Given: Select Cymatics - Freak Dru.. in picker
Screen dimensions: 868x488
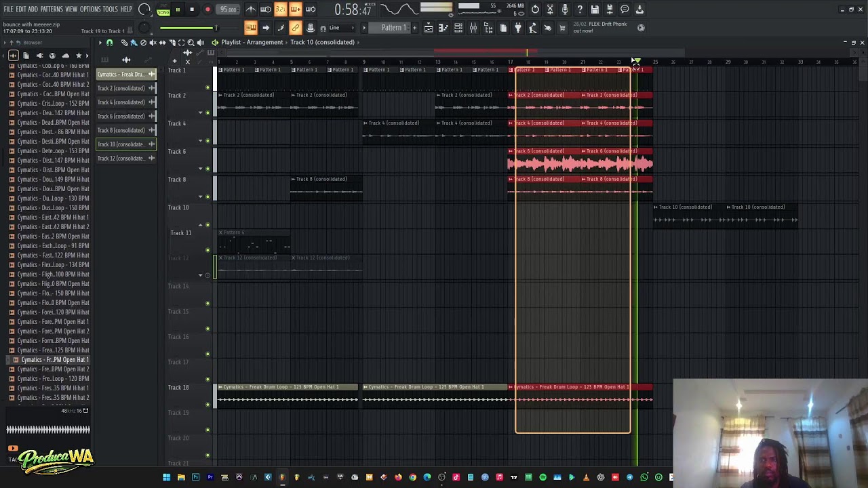Looking at the screenshot, I should [x=126, y=75].
